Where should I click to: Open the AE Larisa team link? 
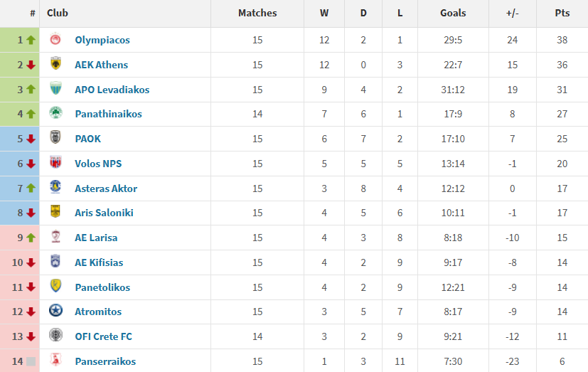(96, 238)
